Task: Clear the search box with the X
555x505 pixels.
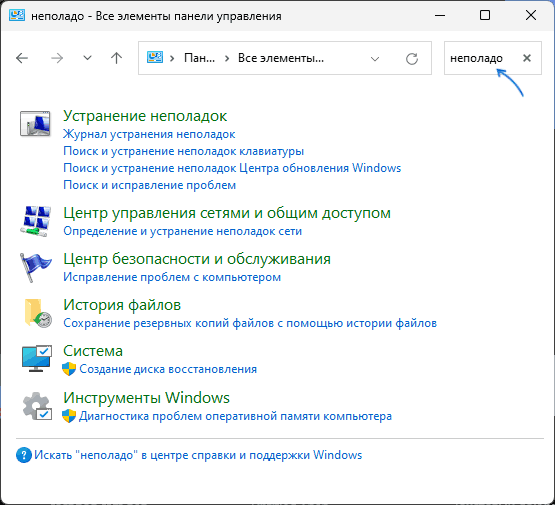Action: pos(527,58)
